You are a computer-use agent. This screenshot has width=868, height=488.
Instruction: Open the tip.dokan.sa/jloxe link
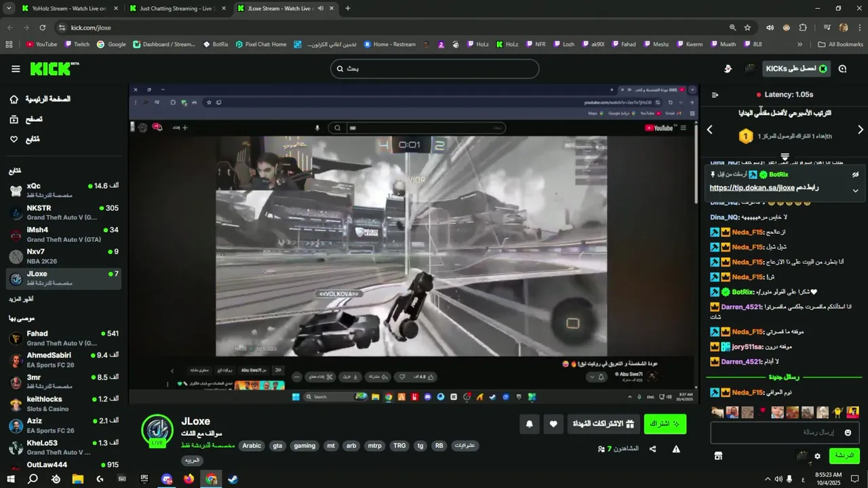(x=752, y=188)
